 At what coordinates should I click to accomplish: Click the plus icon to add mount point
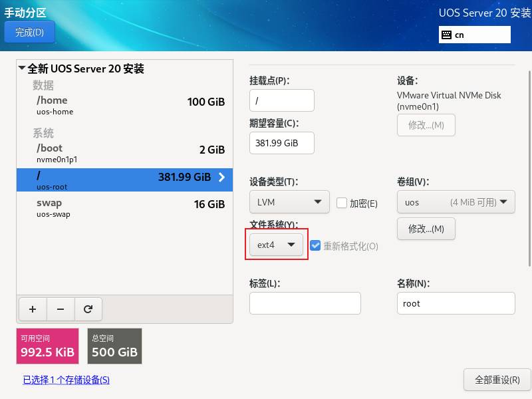[x=33, y=309]
